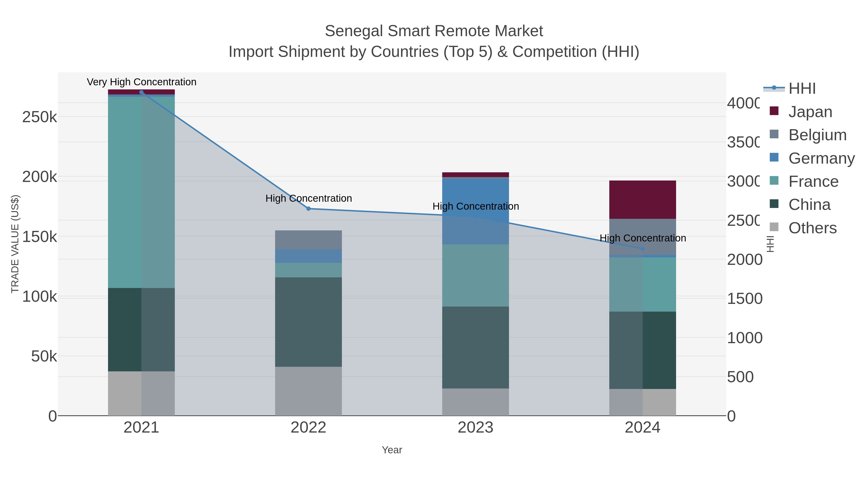Image resolution: width=868 pixels, height=488 pixels.
Task: Click the rotated HHI right axis title
Action: click(770, 244)
